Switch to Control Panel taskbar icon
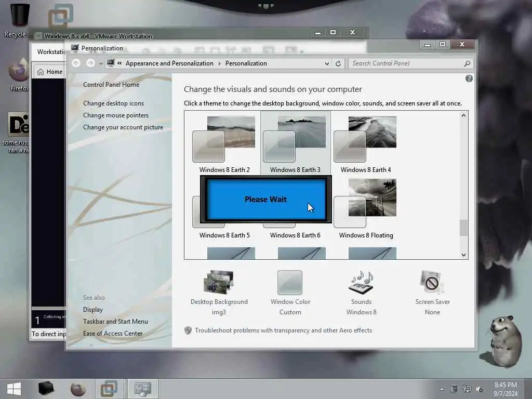Image resolution: width=532 pixels, height=399 pixels. 142,389
